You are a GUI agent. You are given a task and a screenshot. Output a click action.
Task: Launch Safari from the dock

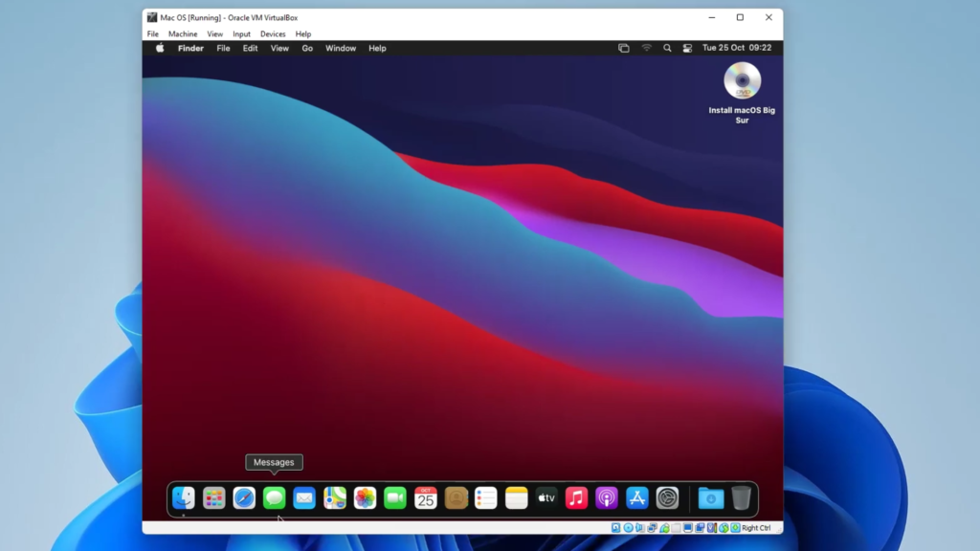244,497
